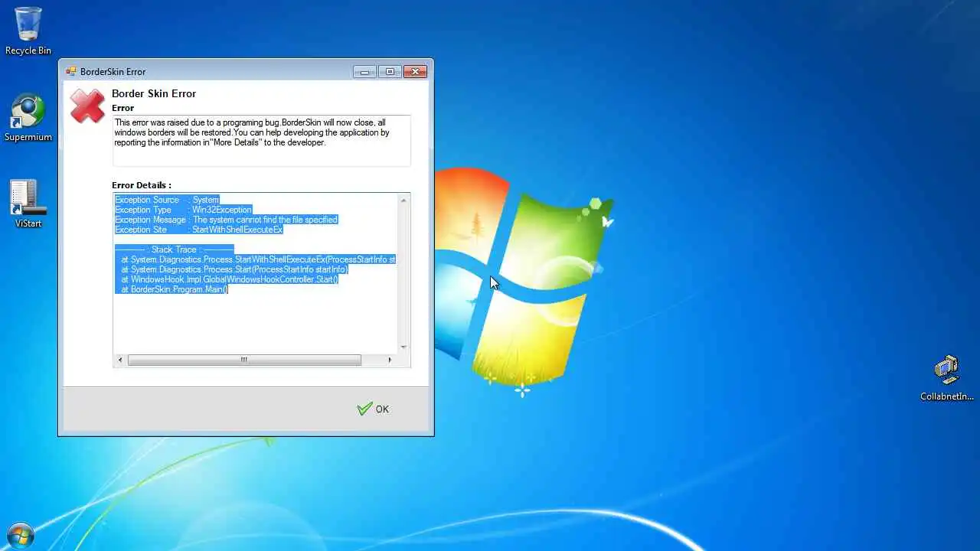980x551 pixels.
Task: Click the red X error icon
Action: pos(87,106)
